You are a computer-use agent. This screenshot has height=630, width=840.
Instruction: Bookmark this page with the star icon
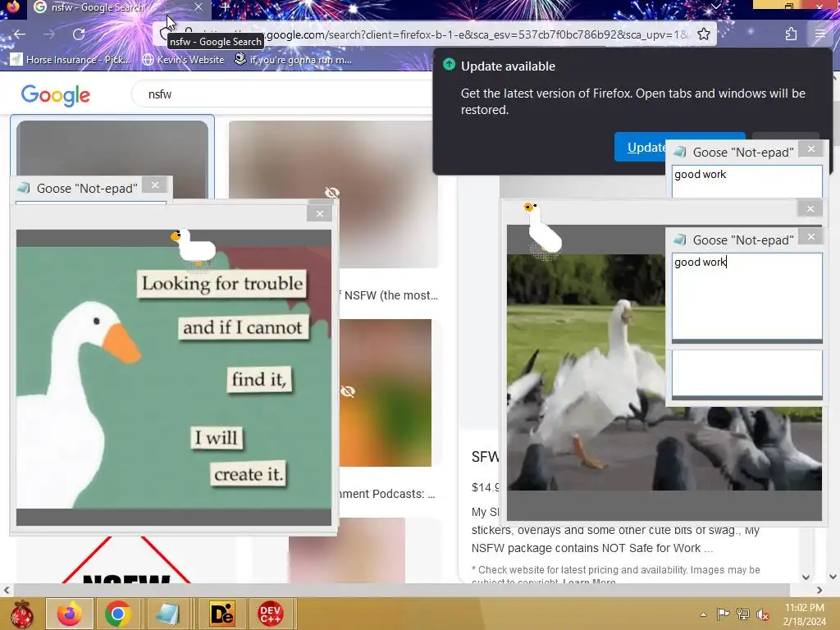[x=704, y=34]
